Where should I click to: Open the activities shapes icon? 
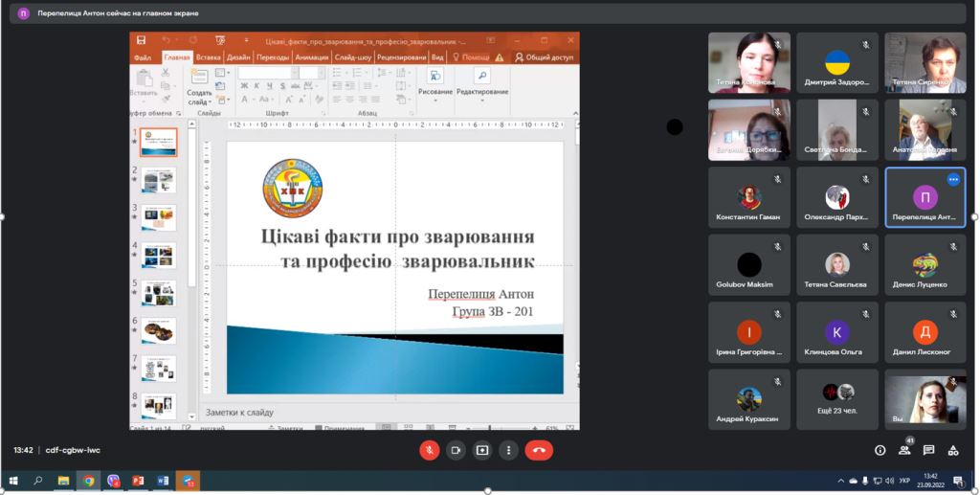pyautogui.click(x=953, y=450)
